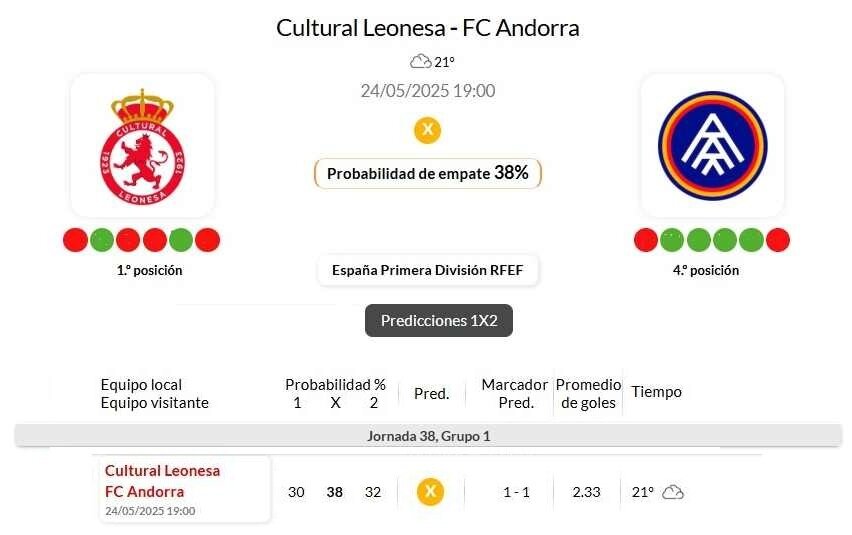Open the FC Andorra link in the table row

point(144,491)
